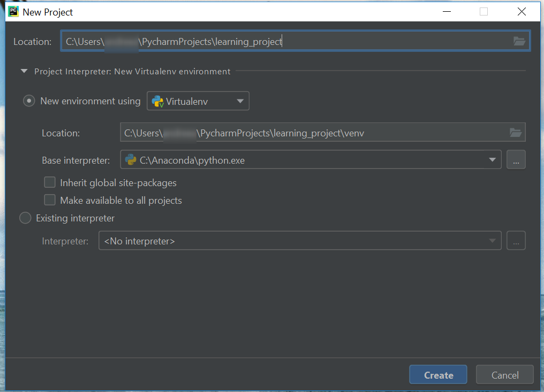Screen dimensions: 544x392
Task: Click the Create button
Action: pyautogui.click(x=438, y=375)
